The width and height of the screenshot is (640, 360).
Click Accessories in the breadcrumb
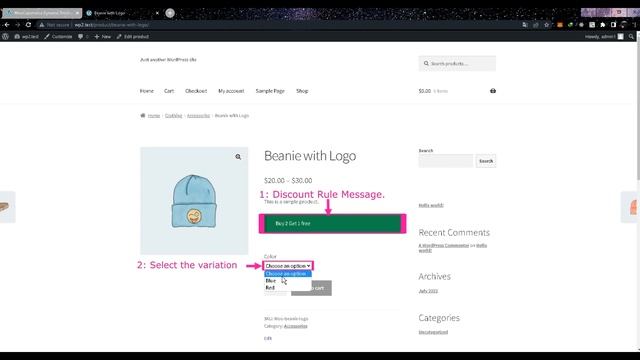(x=198, y=116)
